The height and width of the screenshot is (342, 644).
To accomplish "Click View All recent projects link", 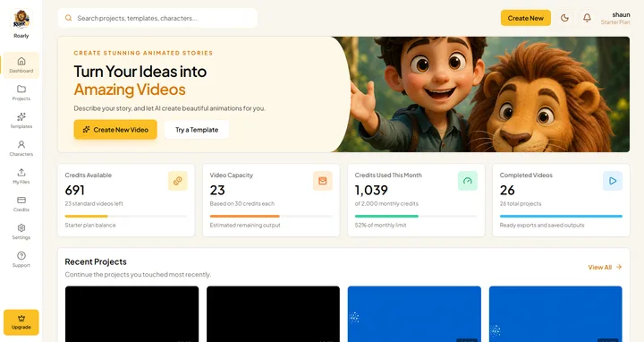I will pyautogui.click(x=605, y=267).
